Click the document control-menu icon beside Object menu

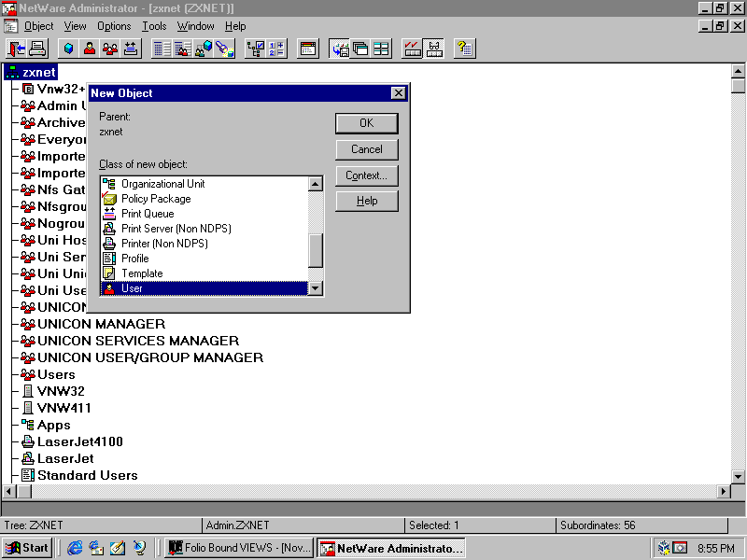(x=10, y=26)
